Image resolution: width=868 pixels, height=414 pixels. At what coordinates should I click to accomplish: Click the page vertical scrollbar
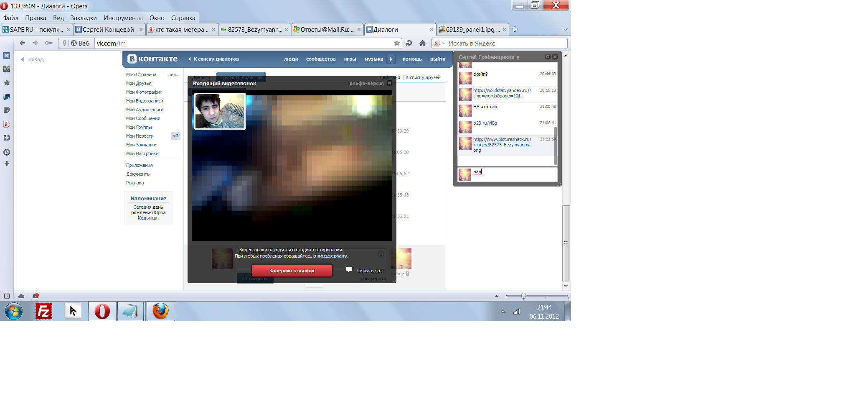(566, 243)
